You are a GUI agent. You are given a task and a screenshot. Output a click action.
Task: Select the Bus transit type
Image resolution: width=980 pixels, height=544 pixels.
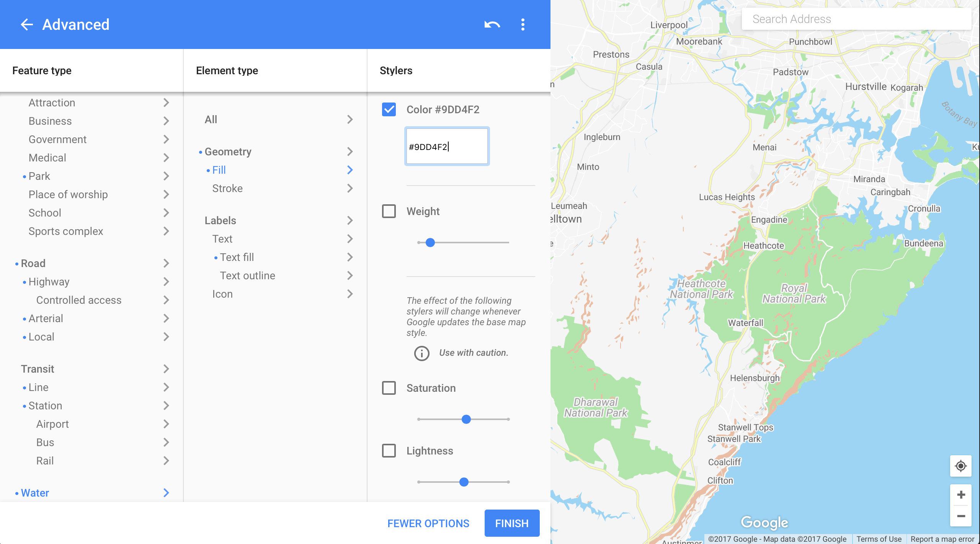click(x=45, y=442)
